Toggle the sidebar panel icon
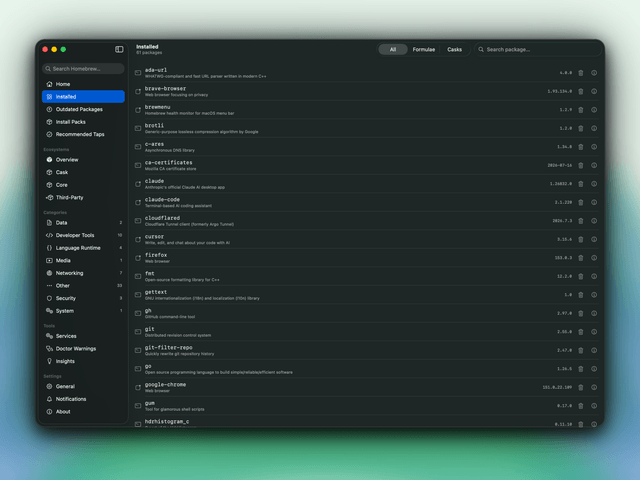Image resolution: width=640 pixels, height=480 pixels. point(119,49)
